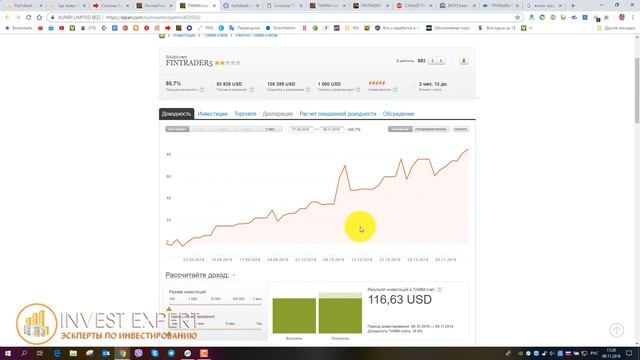Image resolution: width=640 pixels, height=360 pixels.
Task: Select the whole-period range button on the chart
Action: (177, 129)
